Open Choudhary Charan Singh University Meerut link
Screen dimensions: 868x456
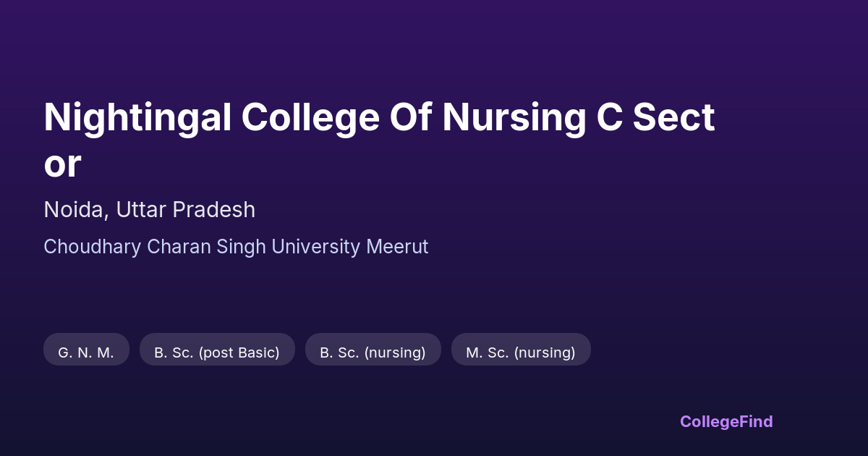[236, 247]
